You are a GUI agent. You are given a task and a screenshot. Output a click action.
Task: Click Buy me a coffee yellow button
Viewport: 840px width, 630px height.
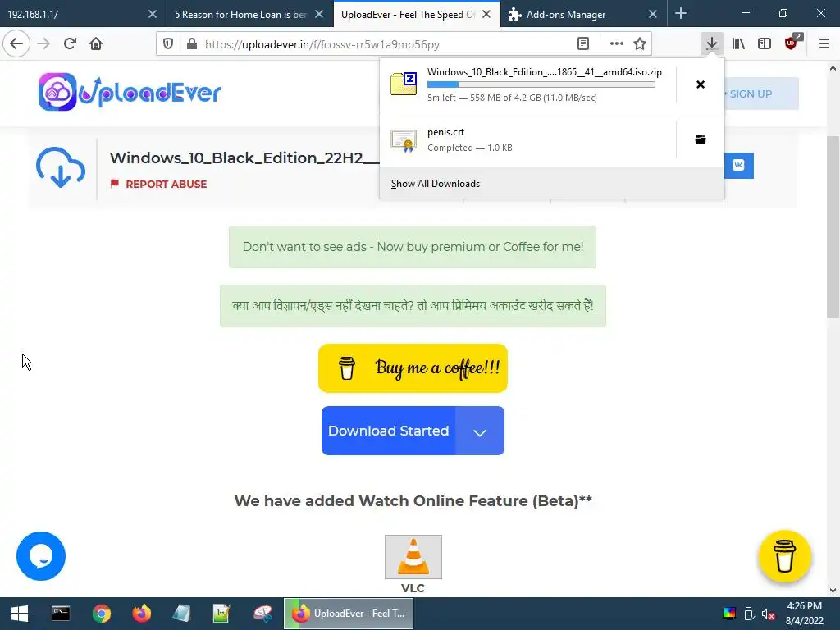click(x=413, y=368)
